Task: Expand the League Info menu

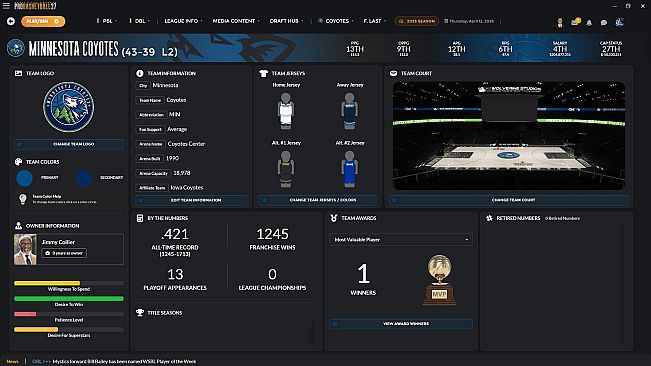Action: click(183, 21)
